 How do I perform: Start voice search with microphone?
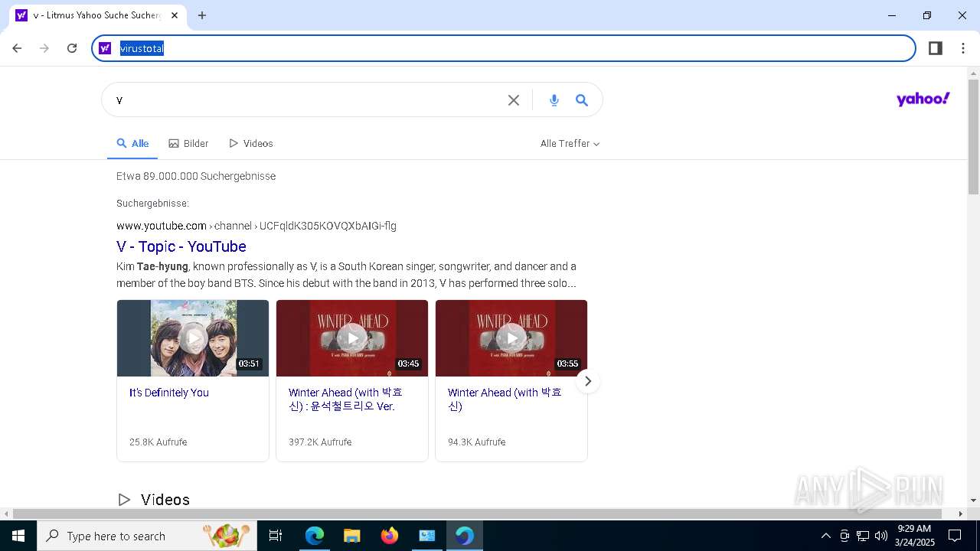point(554,100)
